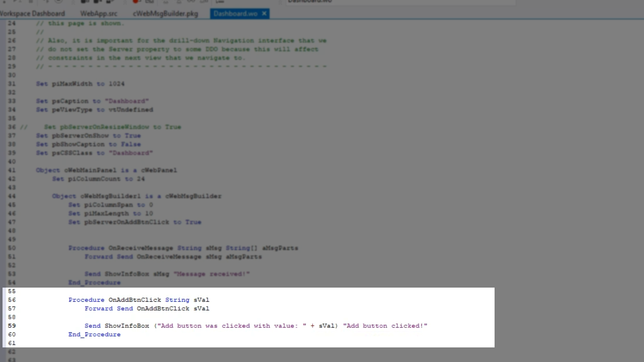Click Set piColumnSpan to 0 line
This screenshot has width=644, height=362.
pyautogui.click(x=111, y=205)
